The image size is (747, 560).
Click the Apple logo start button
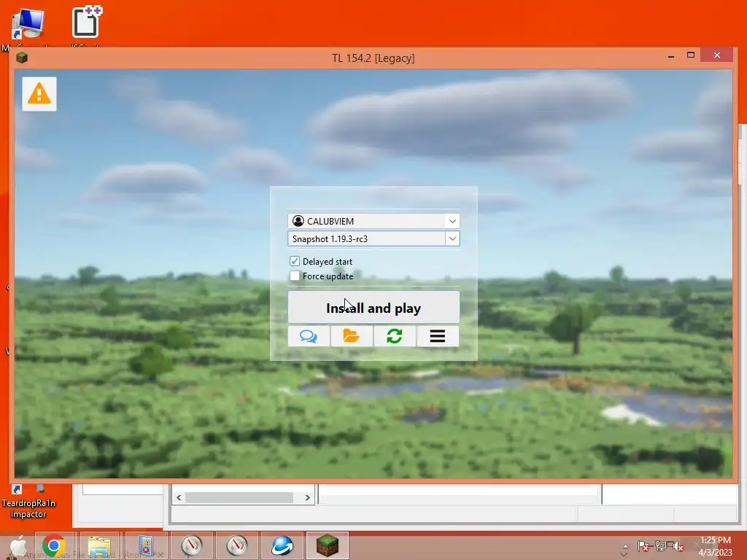click(18, 545)
